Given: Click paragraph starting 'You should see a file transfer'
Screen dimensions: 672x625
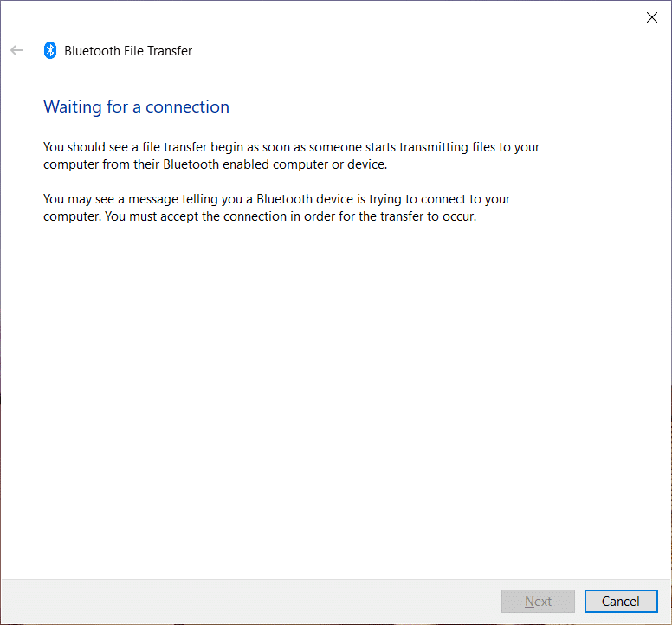Looking at the screenshot, I should 292,156.
